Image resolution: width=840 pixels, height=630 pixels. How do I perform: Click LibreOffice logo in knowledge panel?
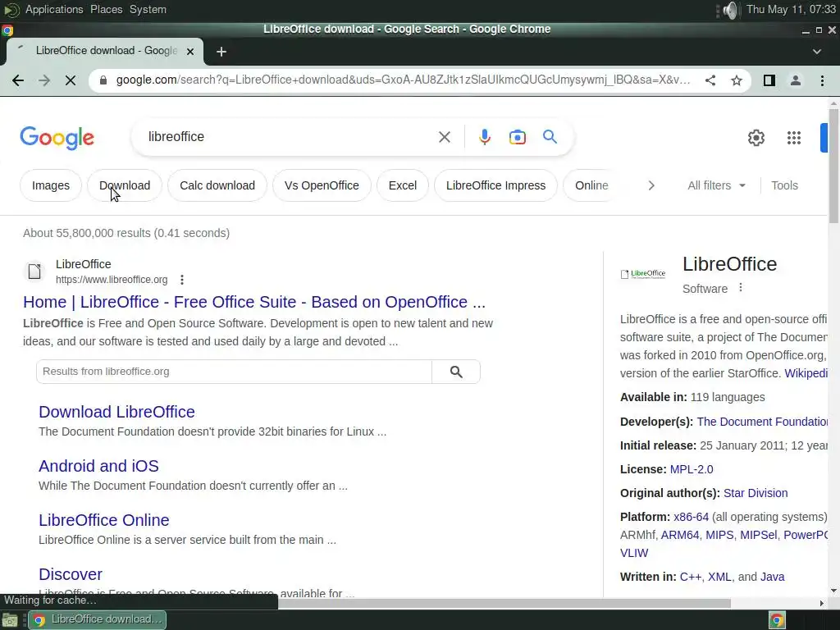tap(643, 274)
